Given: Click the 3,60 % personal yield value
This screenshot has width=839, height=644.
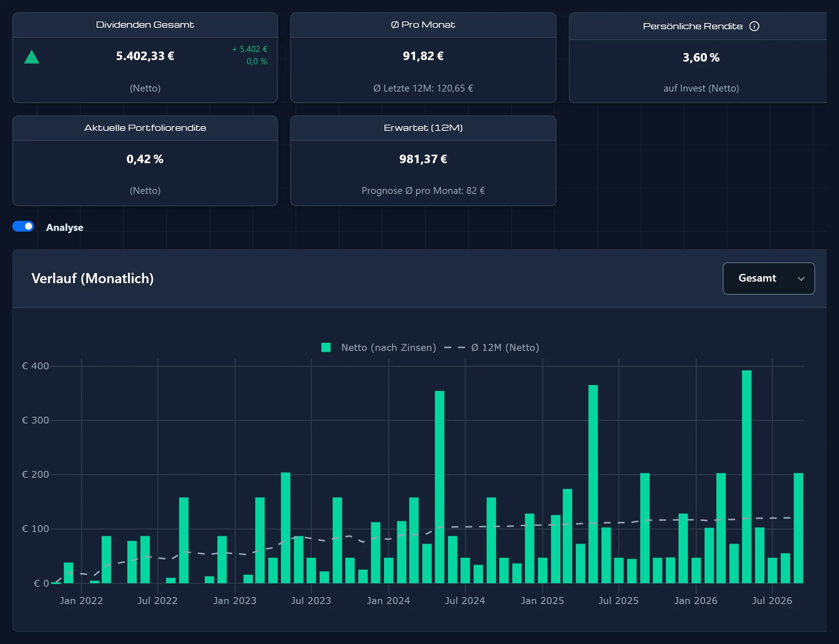Looking at the screenshot, I should [701, 58].
